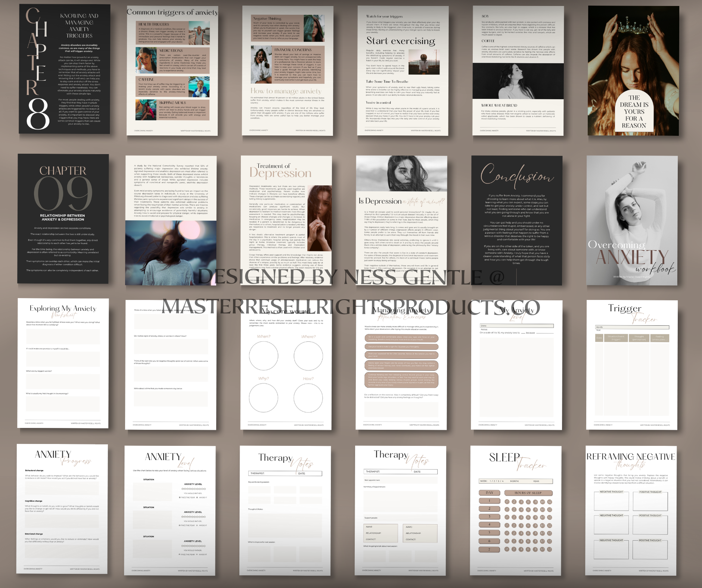Image resolution: width=702 pixels, height=588 pixels.
Task: Open the Chapter 8 anxiety triggers page
Action: point(64,69)
